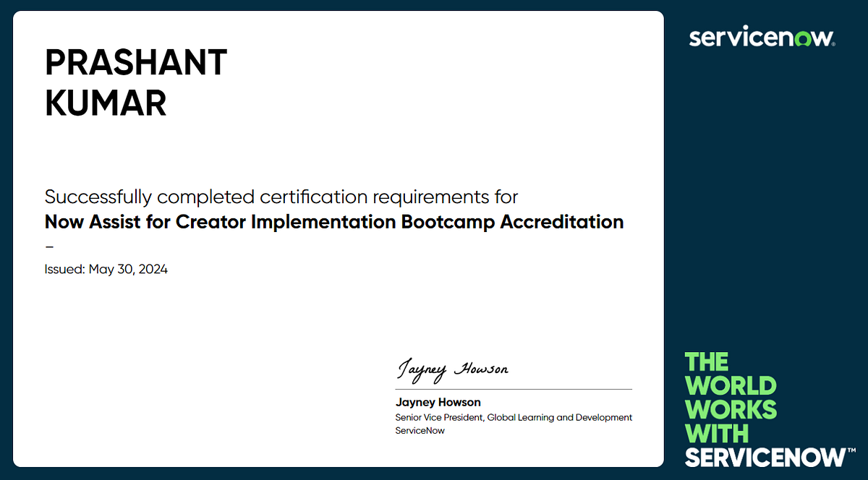Click the Senior Vice President title text
Screen dimensions: 868x480
click(514, 417)
